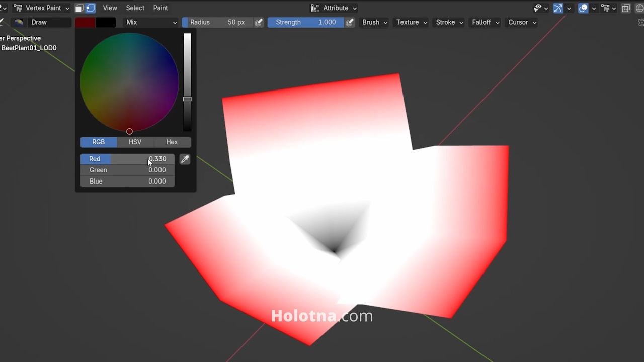Open the Select menu
This screenshot has width=644, height=362.
click(x=135, y=8)
